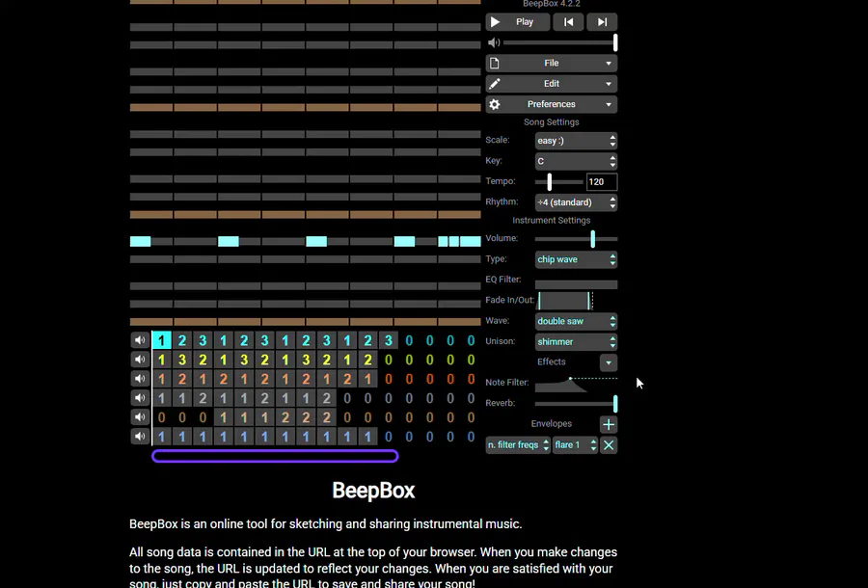The height and width of the screenshot is (588, 868).
Task: Adjust the instrument Volume slider
Action: click(x=576, y=239)
